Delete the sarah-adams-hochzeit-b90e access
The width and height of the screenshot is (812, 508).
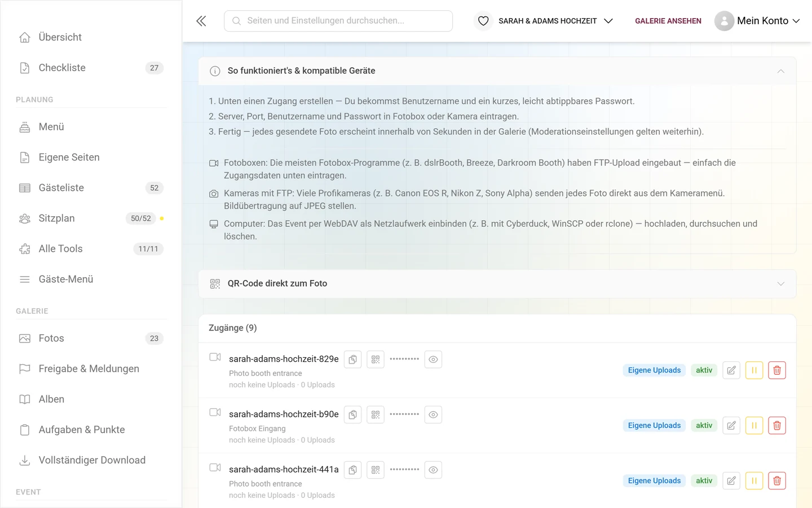click(777, 426)
